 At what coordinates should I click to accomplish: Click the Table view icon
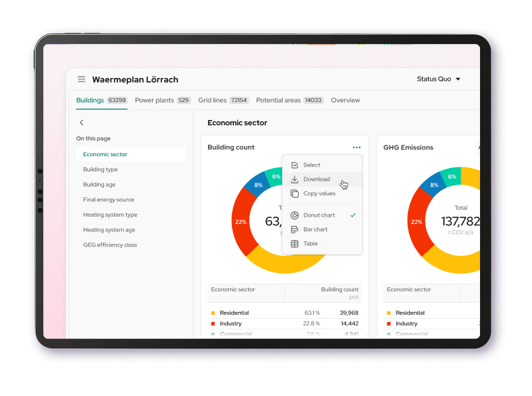pyautogui.click(x=295, y=244)
